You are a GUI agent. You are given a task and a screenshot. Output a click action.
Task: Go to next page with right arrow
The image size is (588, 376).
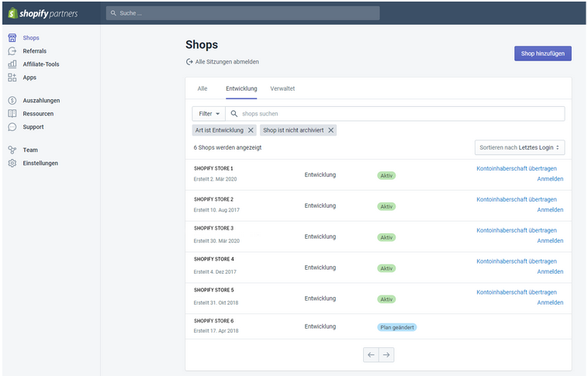pyautogui.click(x=386, y=354)
